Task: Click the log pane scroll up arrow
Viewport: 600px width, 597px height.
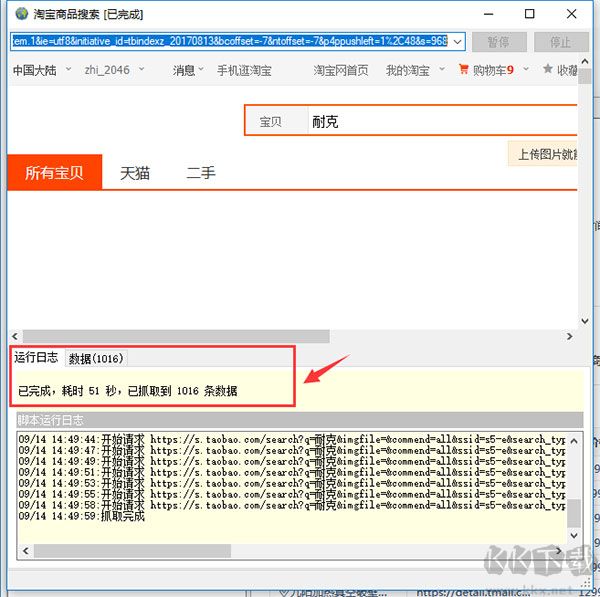Action: (x=574, y=441)
